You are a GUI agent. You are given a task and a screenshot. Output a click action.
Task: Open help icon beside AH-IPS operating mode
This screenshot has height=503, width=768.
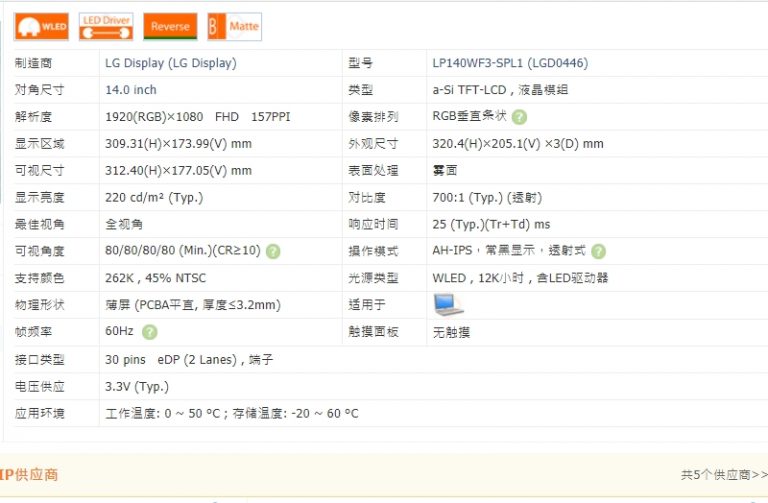(x=599, y=251)
